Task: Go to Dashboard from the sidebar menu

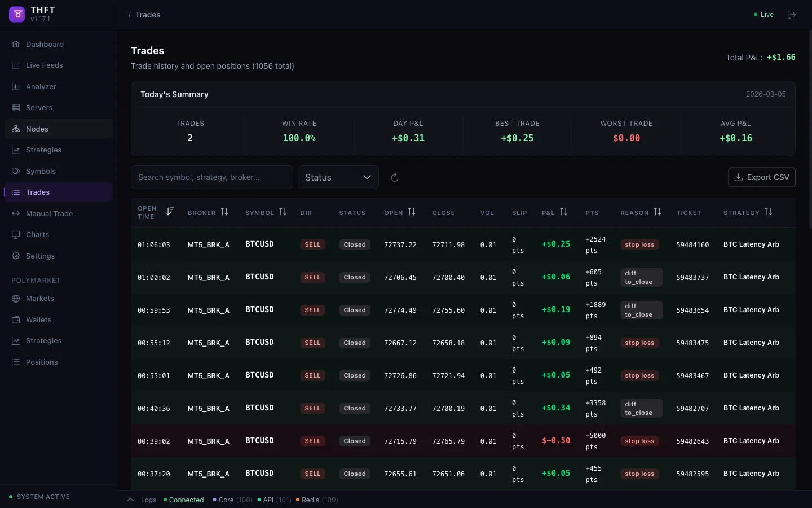Action: (16, 44)
